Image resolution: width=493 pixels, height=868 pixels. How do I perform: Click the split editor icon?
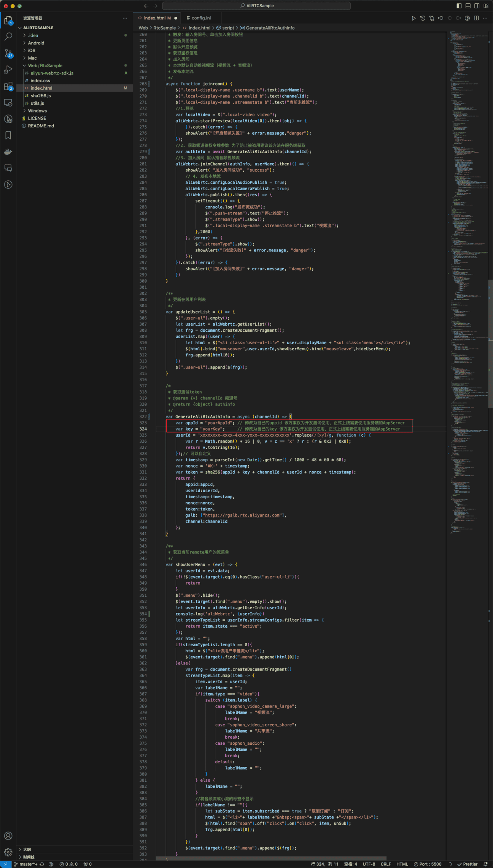tap(476, 18)
